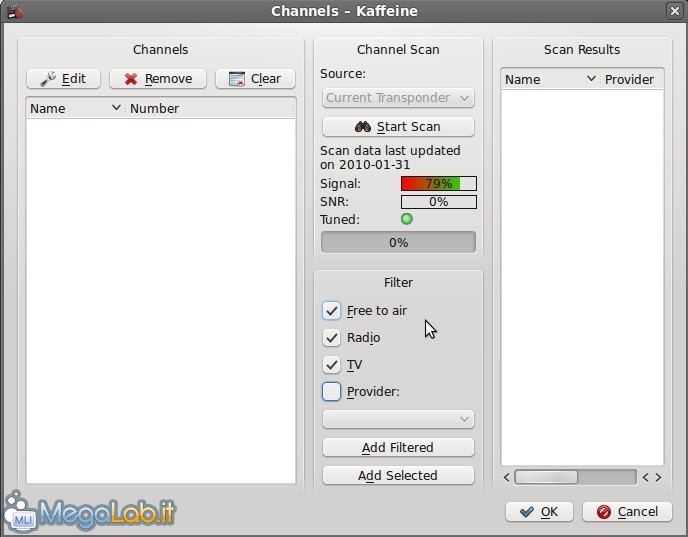Clear the channels list
The height and width of the screenshot is (537, 688).
click(x=255, y=79)
